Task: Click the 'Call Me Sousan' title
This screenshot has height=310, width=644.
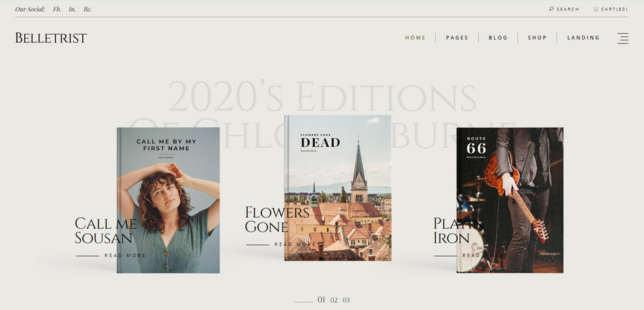Action: click(106, 230)
